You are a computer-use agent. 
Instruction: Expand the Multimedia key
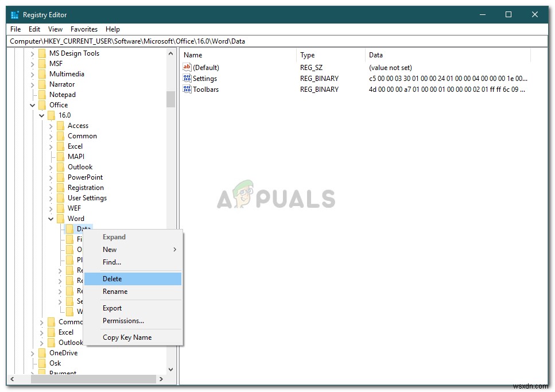tap(32, 75)
